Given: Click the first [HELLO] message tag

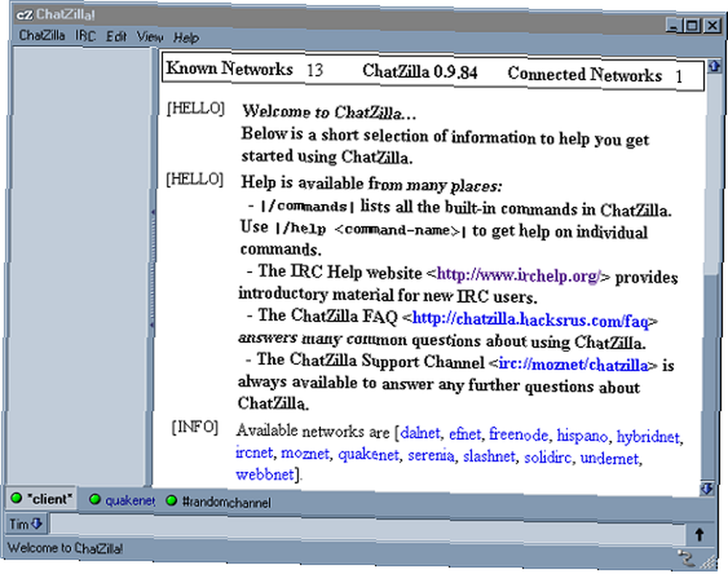Looking at the screenshot, I should [195, 109].
